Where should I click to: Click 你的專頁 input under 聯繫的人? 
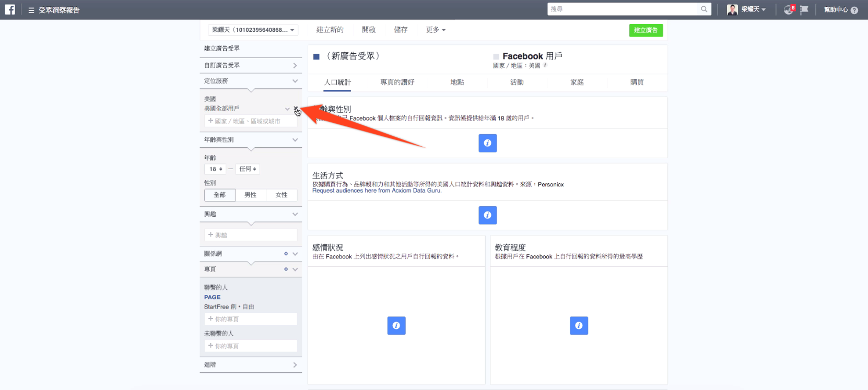tap(251, 319)
